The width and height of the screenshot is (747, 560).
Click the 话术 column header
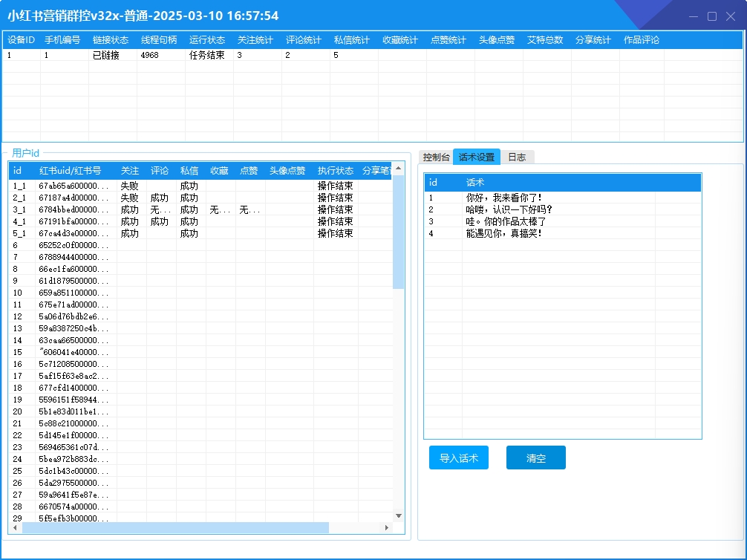point(558,183)
